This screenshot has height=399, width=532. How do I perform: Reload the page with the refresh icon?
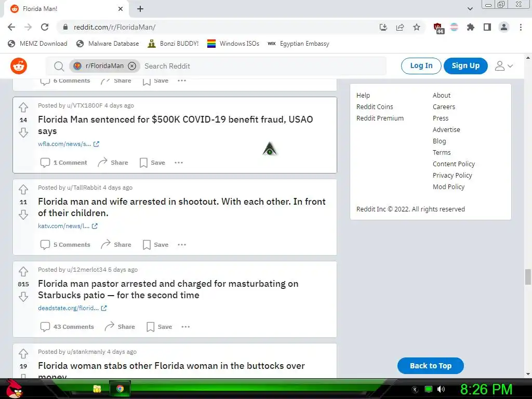(45, 27)
